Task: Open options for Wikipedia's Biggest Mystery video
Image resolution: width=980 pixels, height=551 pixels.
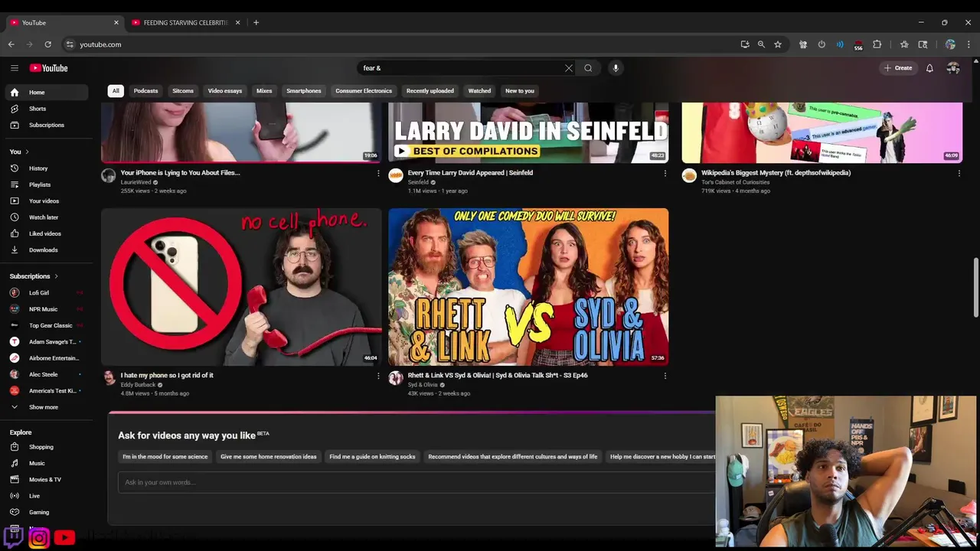Action: point(959,173)
